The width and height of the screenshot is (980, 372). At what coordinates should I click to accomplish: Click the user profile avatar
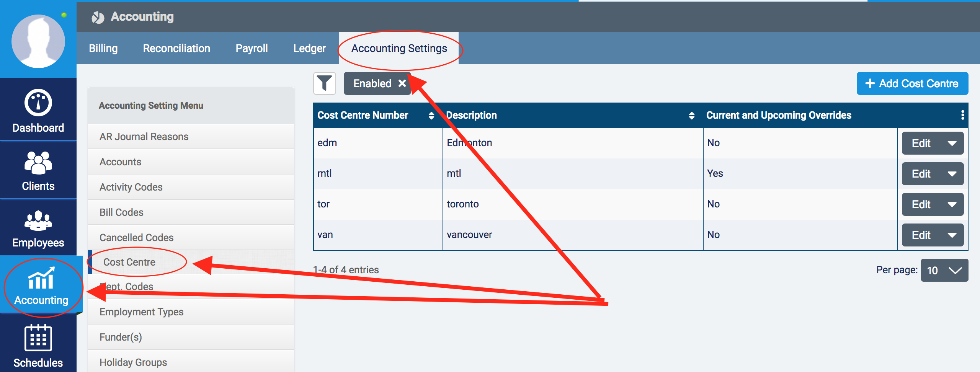[38, 41]
